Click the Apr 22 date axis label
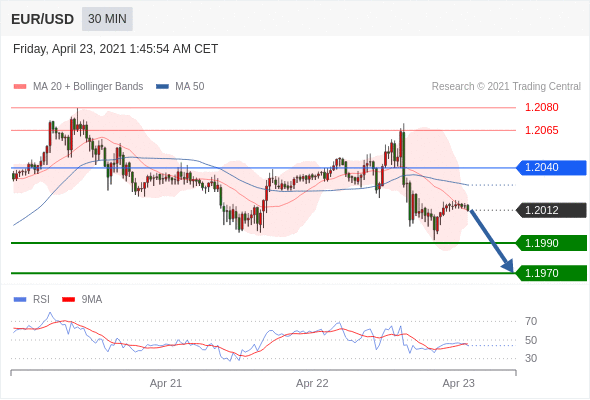This screenshot has height=400, width=590. pos(312,383)
